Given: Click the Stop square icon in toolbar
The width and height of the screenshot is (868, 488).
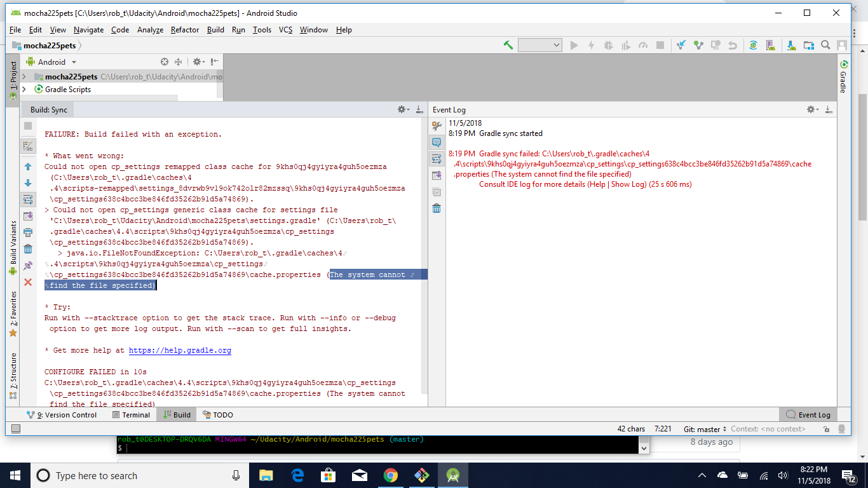Looking at the screenshot, I should click(660, 45).
